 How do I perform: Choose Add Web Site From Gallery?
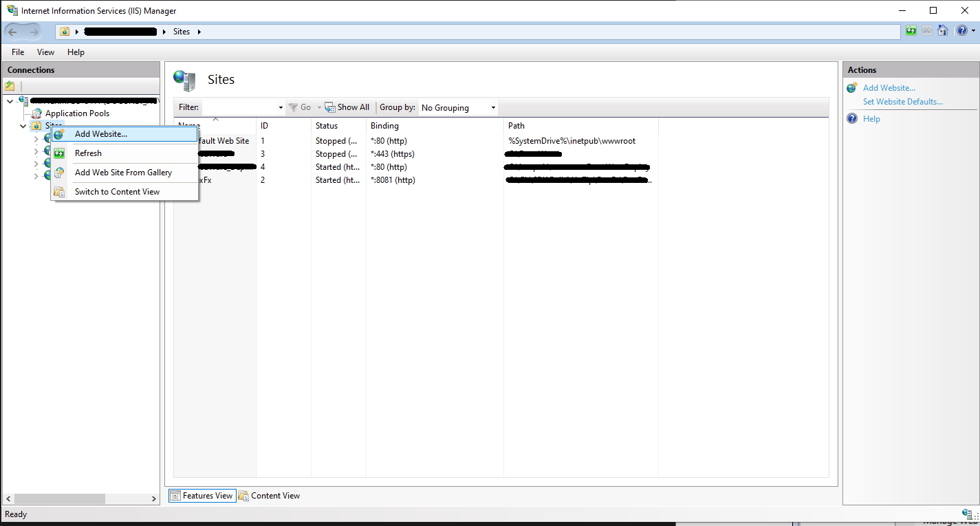[x=125, y=173]
